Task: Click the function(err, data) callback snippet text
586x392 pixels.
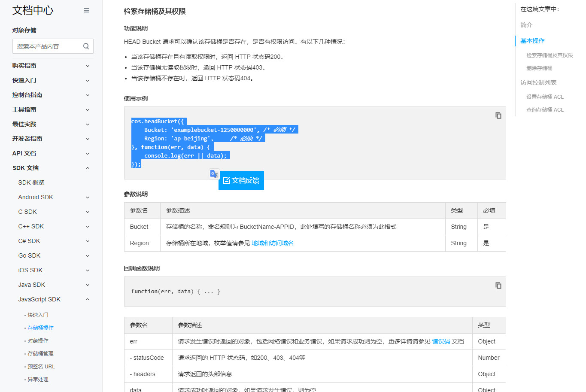Action: pyautogui.click(x=176, y=292)
